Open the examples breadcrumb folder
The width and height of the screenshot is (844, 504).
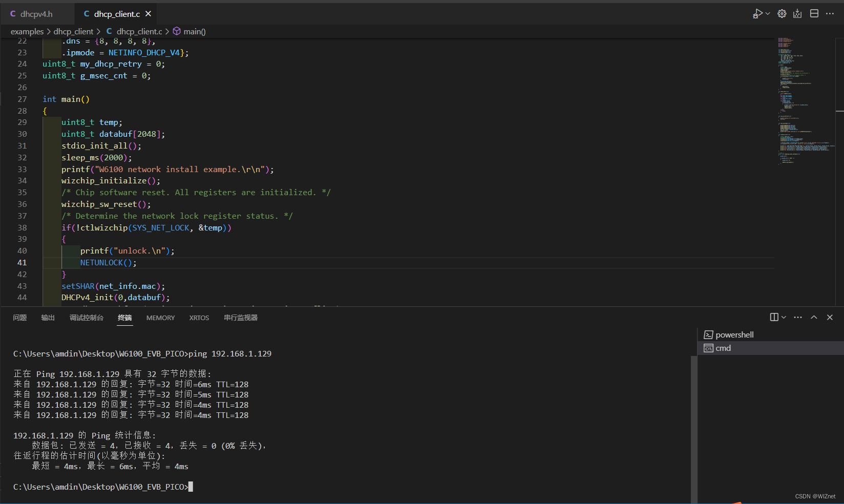(x=27, y=32)
